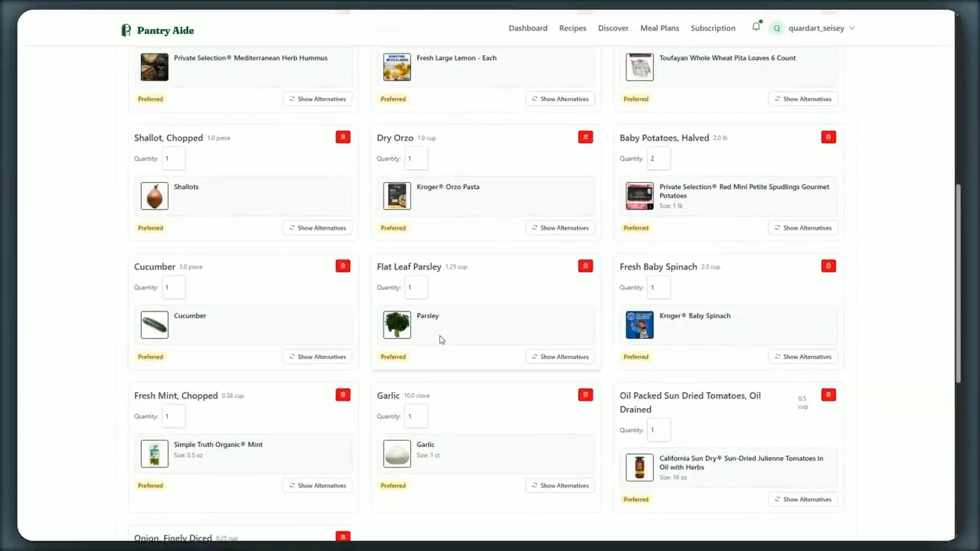Show alternatives for Sun-Dried Julienne Tomatoes
Image resolution: width=980 pixels, height=551 pixels.
tap(803, 499)
